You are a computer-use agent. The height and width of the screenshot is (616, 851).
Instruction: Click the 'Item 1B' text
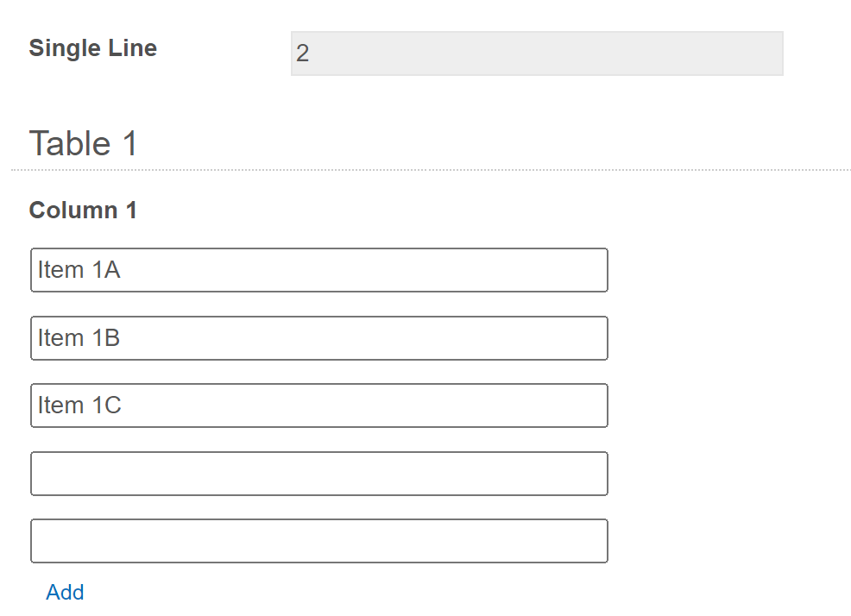pos(79,338)
